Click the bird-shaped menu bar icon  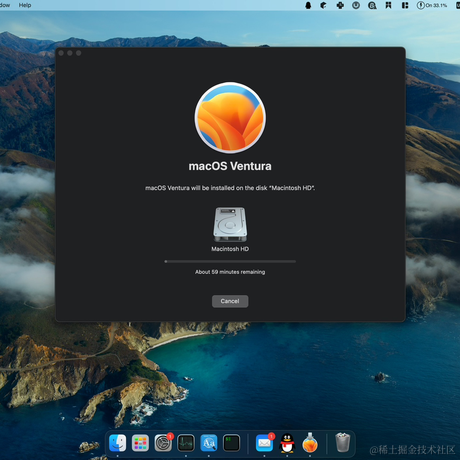pos(323,5)
